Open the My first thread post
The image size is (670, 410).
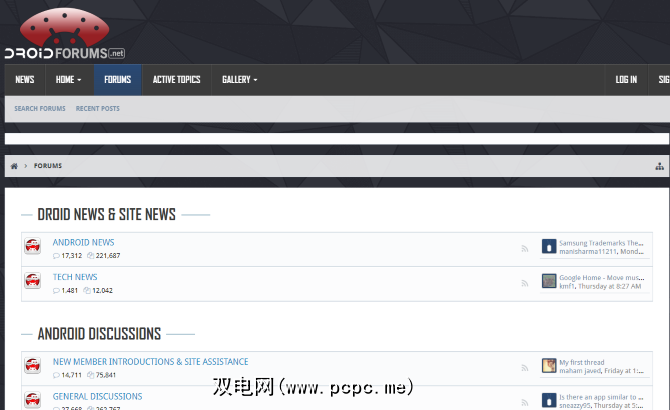(x=582, y=362)
